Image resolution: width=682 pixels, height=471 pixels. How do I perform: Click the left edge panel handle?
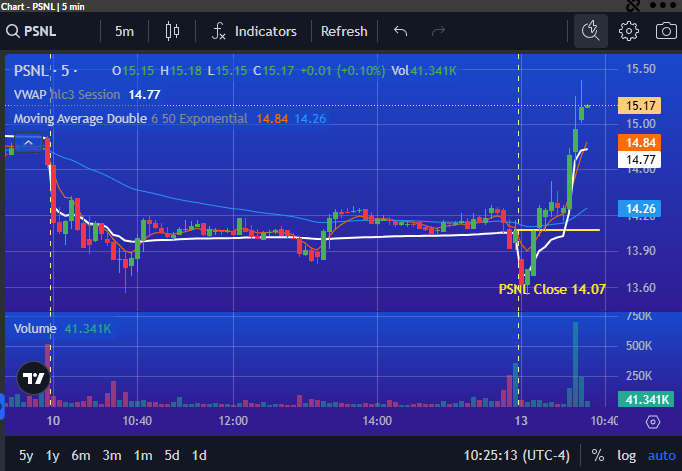(x=2, y=407)
